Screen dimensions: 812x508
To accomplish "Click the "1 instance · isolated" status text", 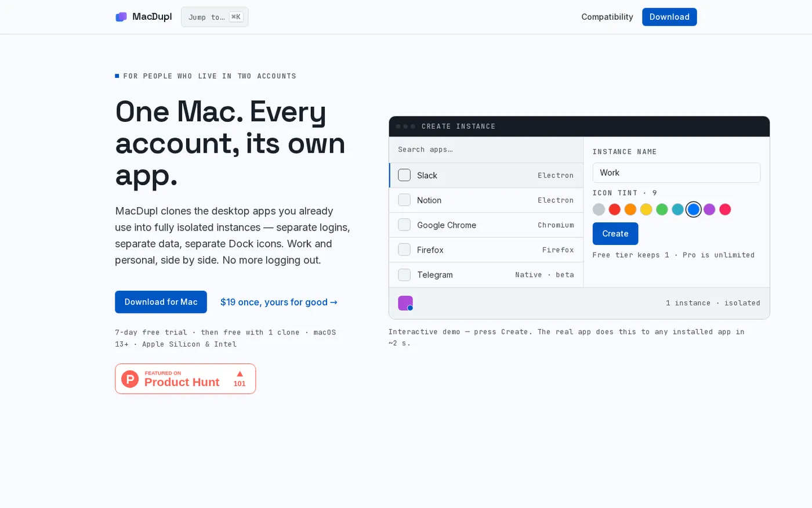I will 713,303.
